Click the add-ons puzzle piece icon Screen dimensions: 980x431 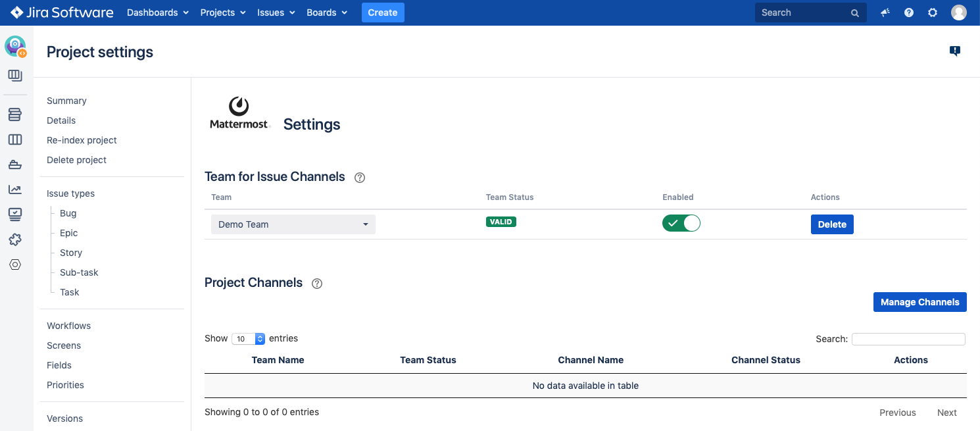[x=15, y=240]
